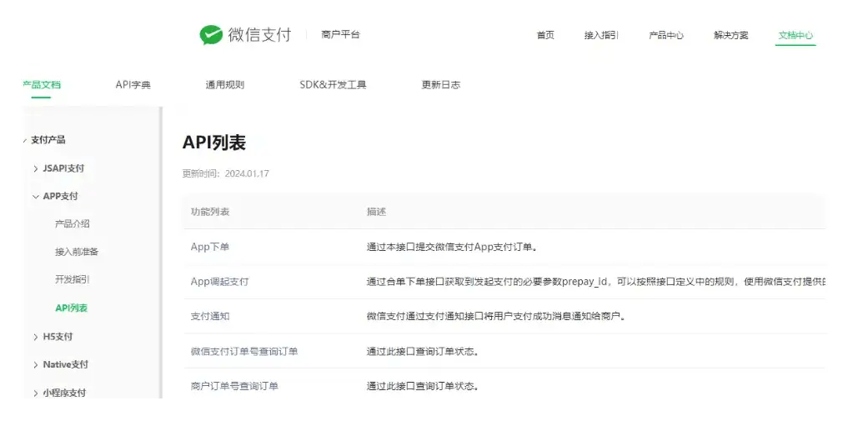
Task: Click the description 微信支付通过支付通知接口将用户支付成功消息通知给商户
Action: [x=495, y=317]
